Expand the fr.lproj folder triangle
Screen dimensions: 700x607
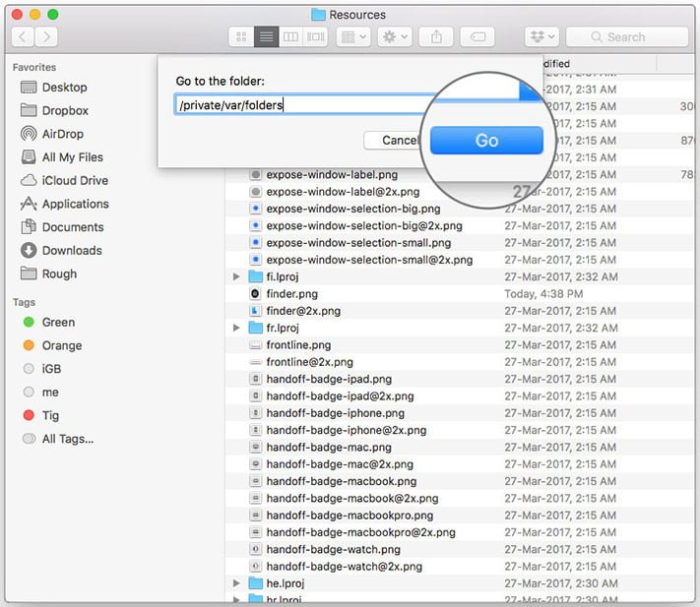pos(236,328)
